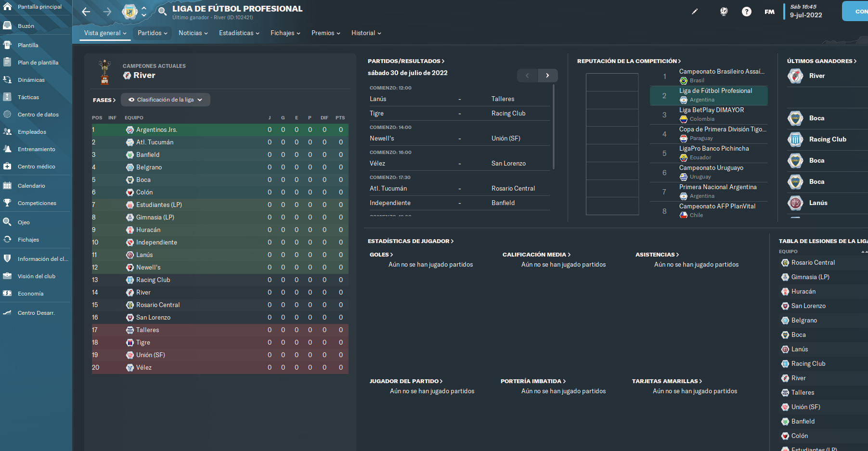The height and width of the screenshot is (451, 868).
Task: Open Fichajes transfers sidebar icon
Action: coord(7,240)
